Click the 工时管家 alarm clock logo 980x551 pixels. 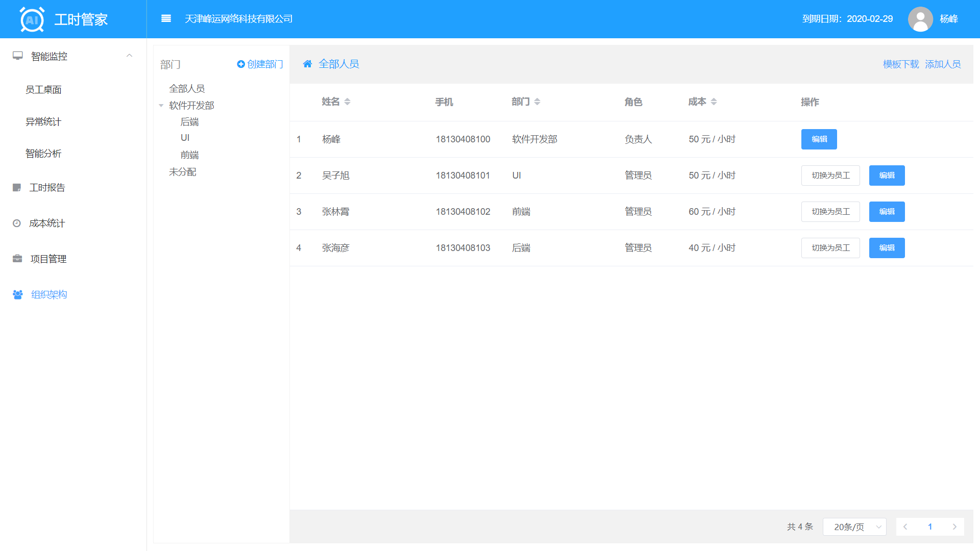click(32, 19)
